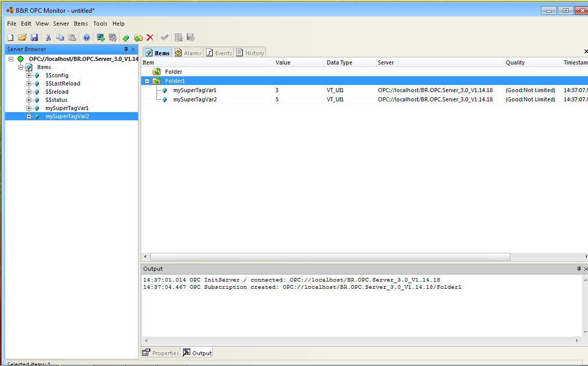
Task: Click tag icon beside mySuperTagVar1 in items list
Action: [165, 90]
